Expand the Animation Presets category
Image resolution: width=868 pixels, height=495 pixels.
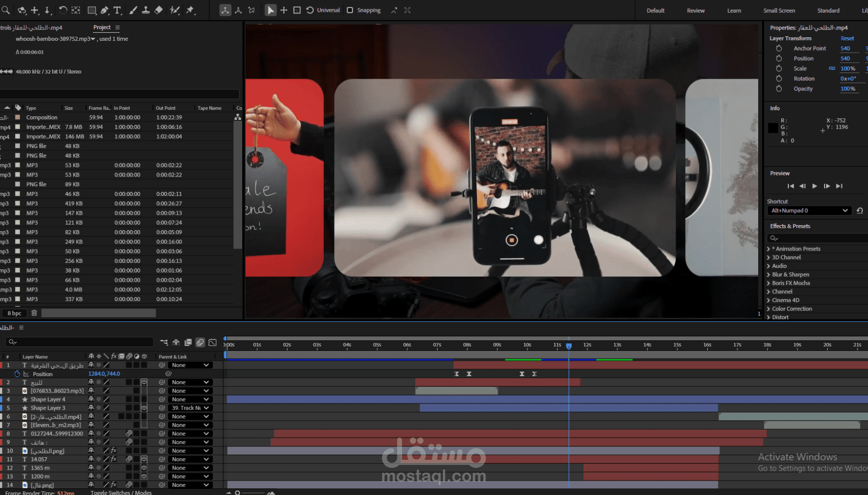[x=768, y=249]
